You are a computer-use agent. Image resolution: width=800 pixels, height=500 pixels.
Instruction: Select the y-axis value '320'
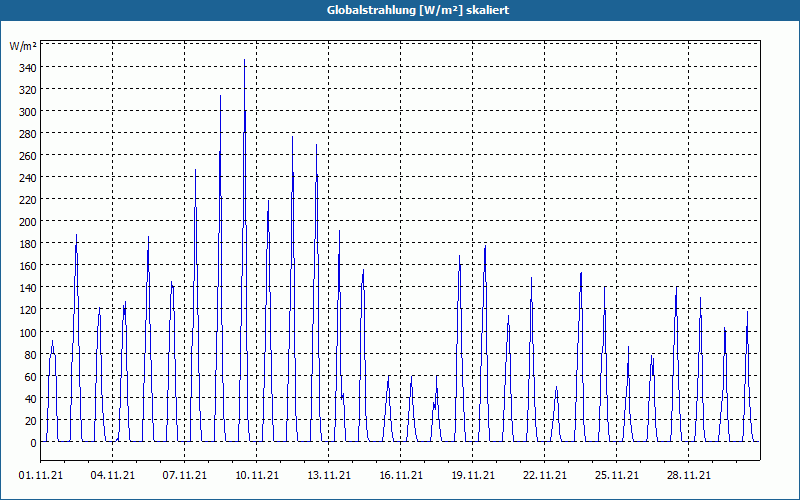tap(28, 90)
